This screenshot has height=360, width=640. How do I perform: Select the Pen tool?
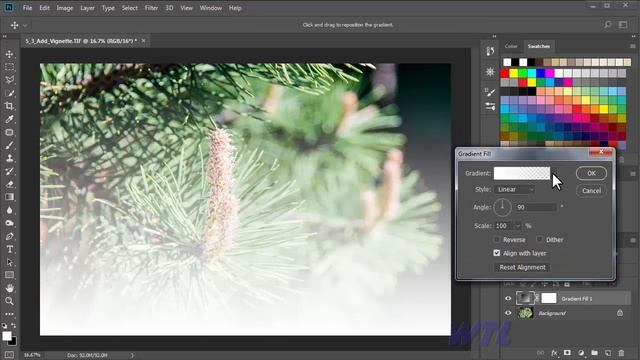click(x=9, y=236)
